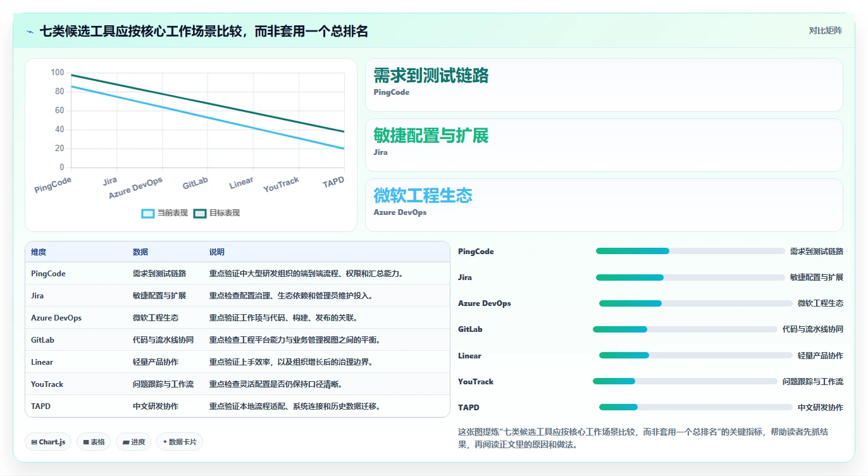Click the 数据卡片 chip

pyautogui.click(x=180, y=442)
